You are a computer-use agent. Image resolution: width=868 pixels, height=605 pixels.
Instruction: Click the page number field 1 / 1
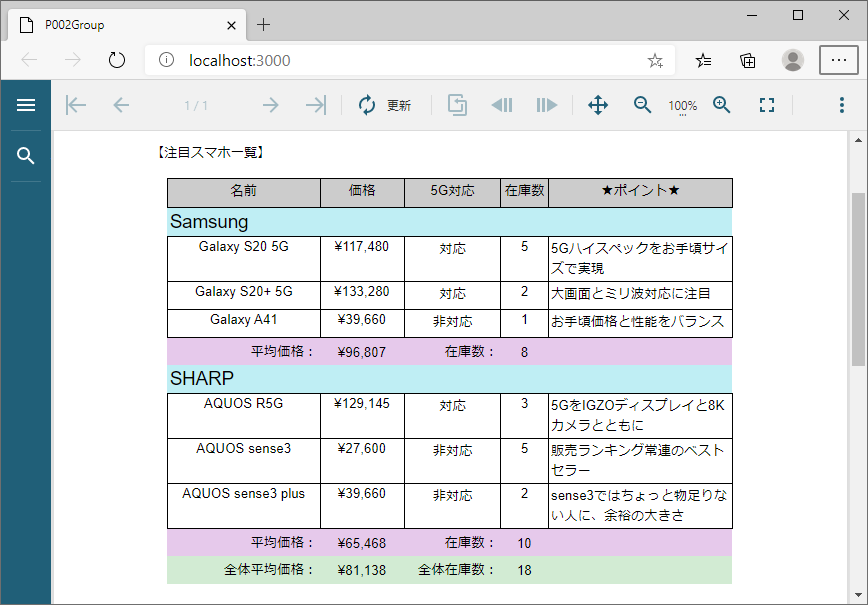point(196,105)
